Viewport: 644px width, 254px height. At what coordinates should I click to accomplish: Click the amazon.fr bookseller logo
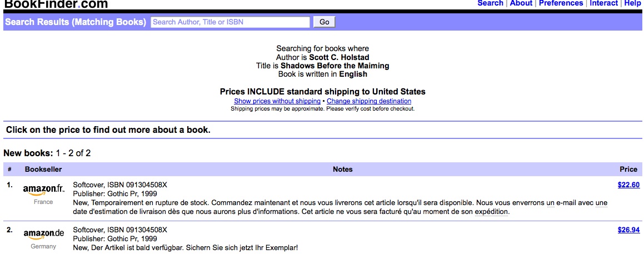click(x=43, y=190)
